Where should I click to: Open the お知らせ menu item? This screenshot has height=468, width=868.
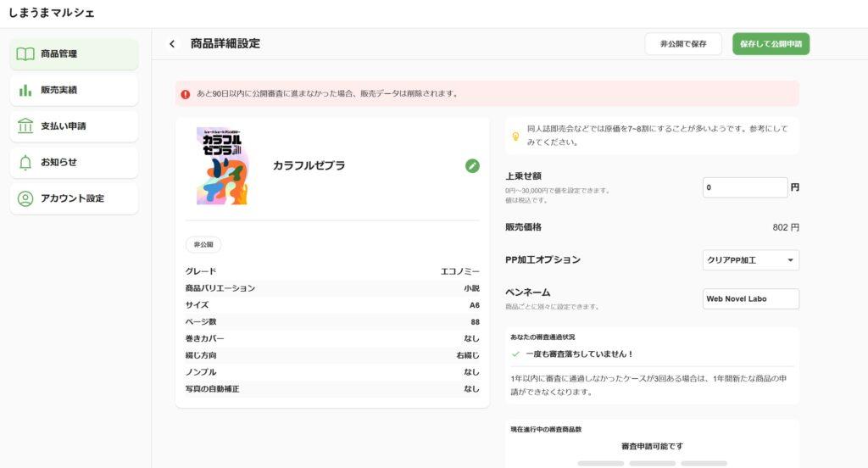[x=75, y=162]
